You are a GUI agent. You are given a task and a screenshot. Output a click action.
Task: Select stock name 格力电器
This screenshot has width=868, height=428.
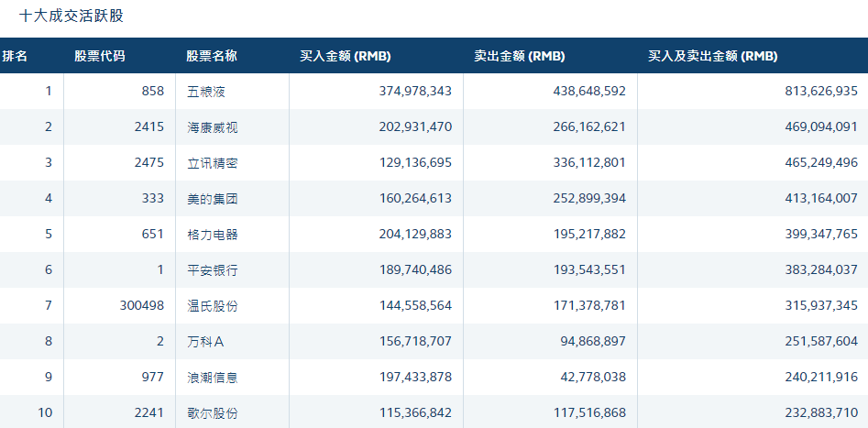pyautogui.click(x=213, y=235)
